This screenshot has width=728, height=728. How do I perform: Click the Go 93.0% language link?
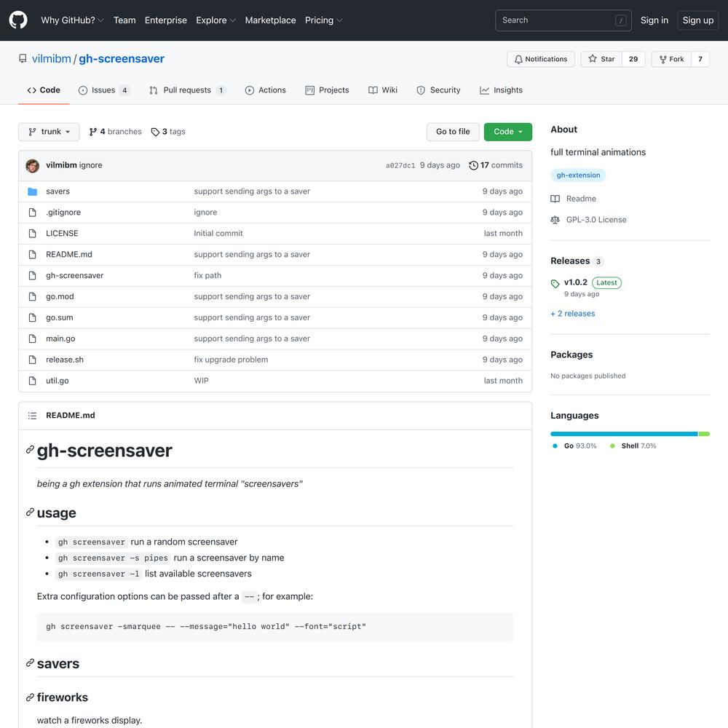(x=574, y=446)
